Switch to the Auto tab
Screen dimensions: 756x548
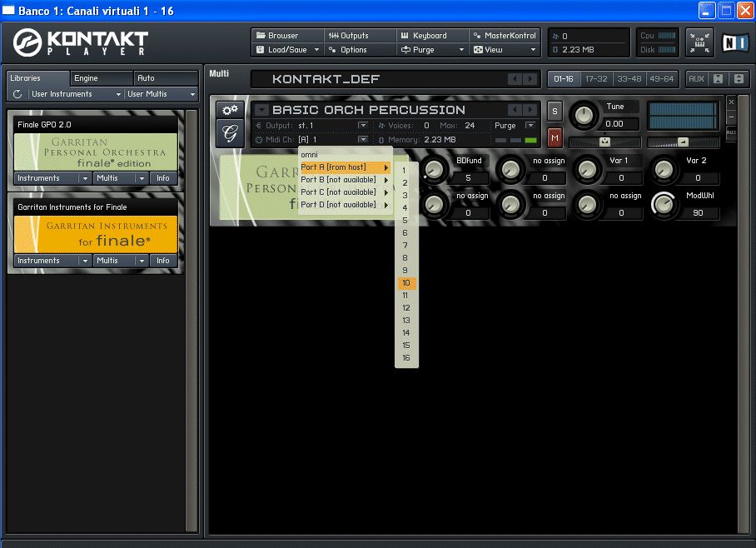coord(166,78)
